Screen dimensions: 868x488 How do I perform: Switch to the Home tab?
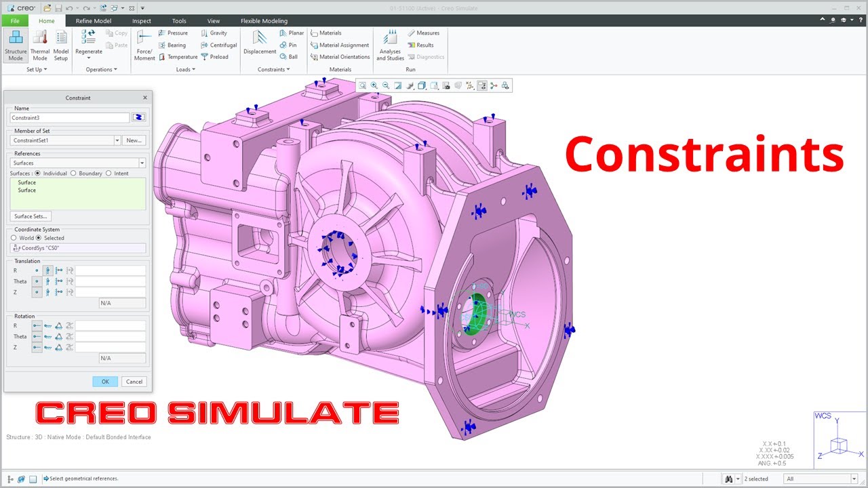[47, 20]
